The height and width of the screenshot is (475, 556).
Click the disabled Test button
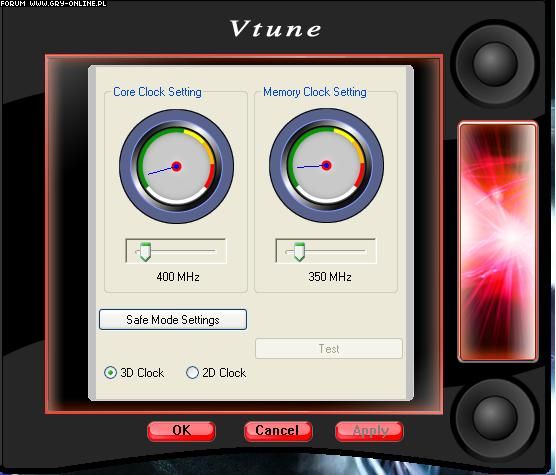pos(329,349)
